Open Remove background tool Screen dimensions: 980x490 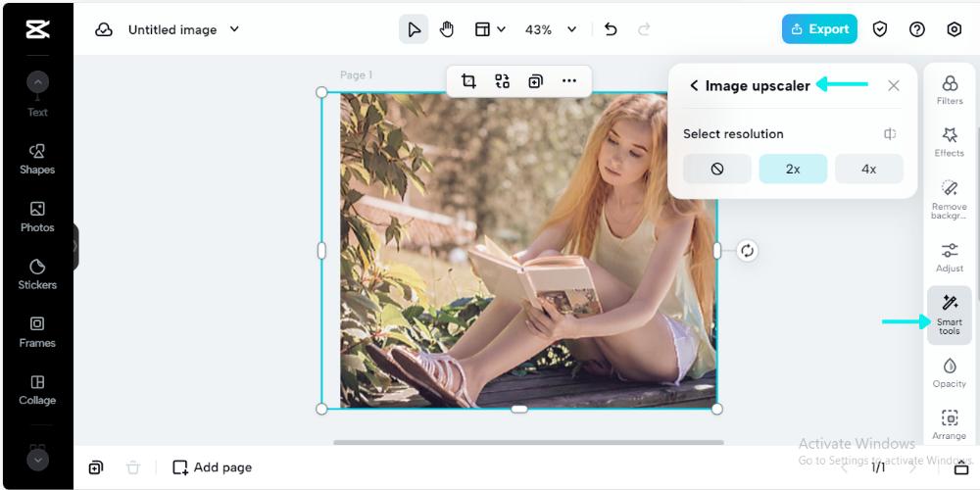click(x=950, y=199)
